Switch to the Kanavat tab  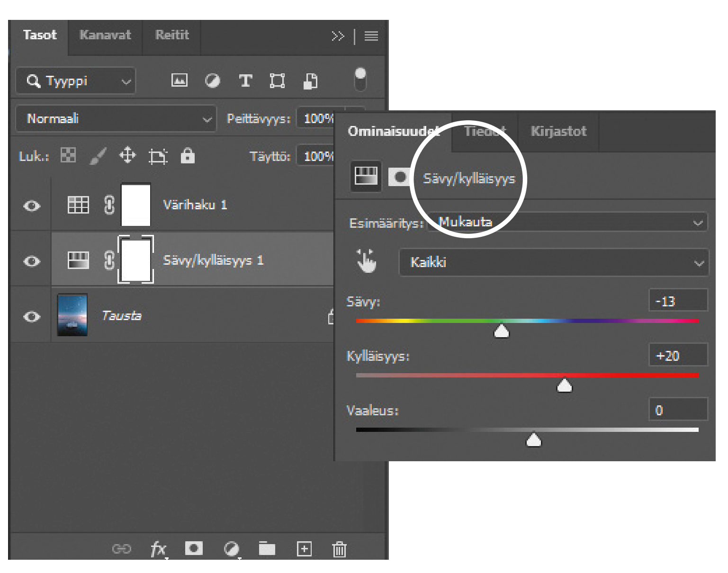[105, 35]
